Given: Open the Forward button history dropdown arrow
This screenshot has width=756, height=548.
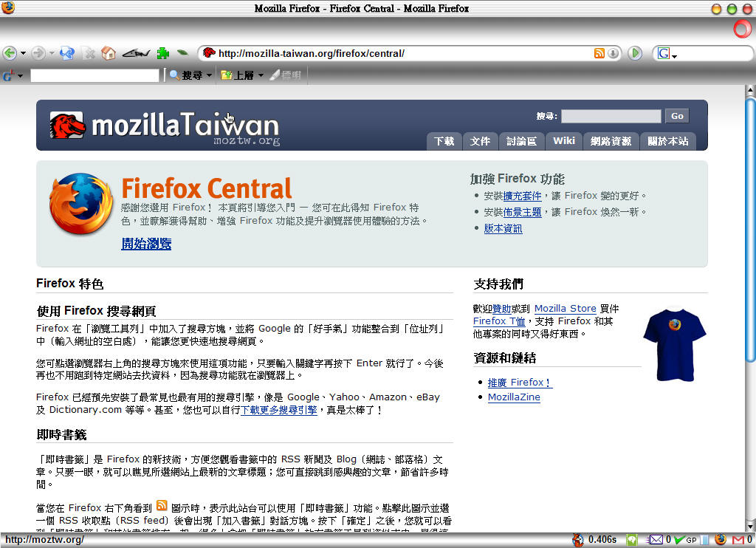Looking at the screenshot, I should pyautogui.click(x=52, y=53).
